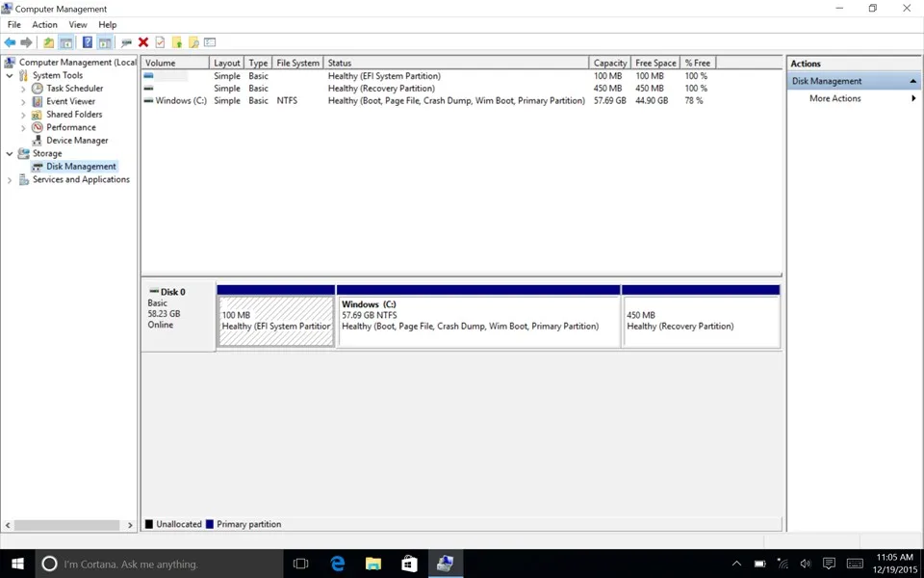Viewport: 924px width, 578px height.
Task: Select Shared Folders tree node
Action: 74,115
